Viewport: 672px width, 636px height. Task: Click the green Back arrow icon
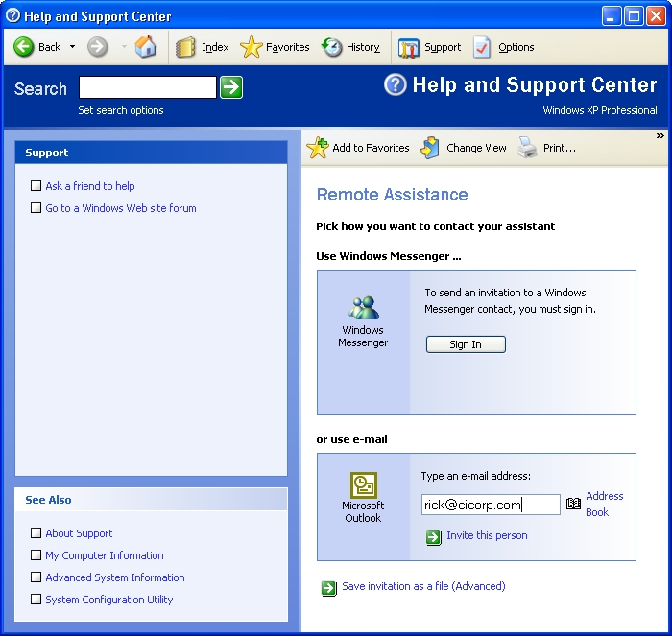(23, 47)
